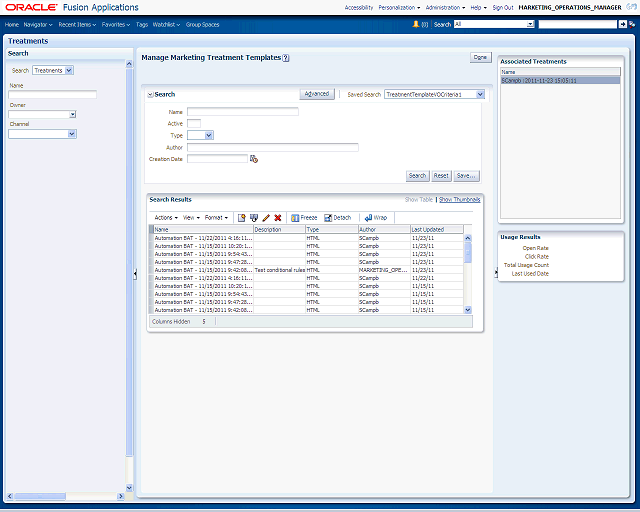Click the icon next to MARKETING_OPERATIONS_MANAGER
This screenshot has width=640, height=512.
tap(631, 7)
